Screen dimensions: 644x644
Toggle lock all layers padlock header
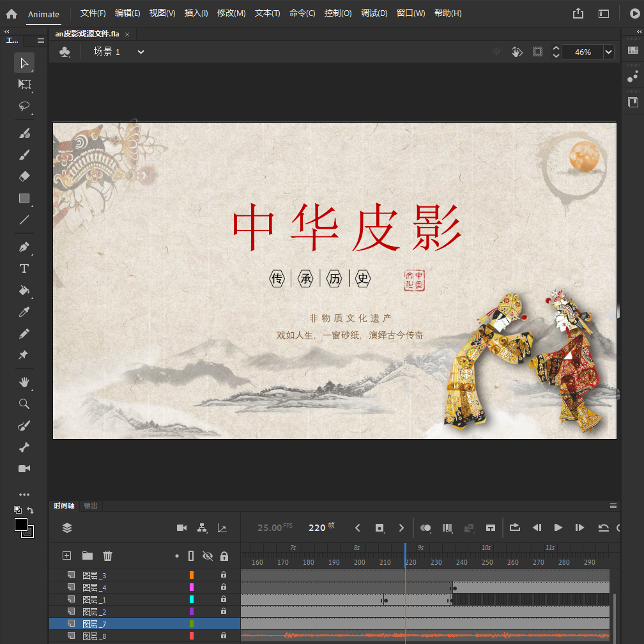click(x=224, y=556)
